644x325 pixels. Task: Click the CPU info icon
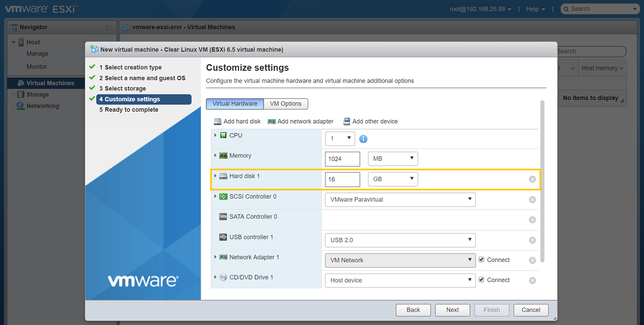pos(363,139)
